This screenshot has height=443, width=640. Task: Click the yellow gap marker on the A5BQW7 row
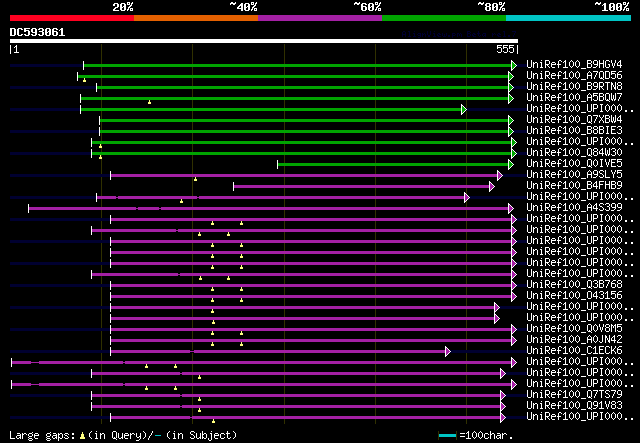pyautogui.click(x=149, y=101)
